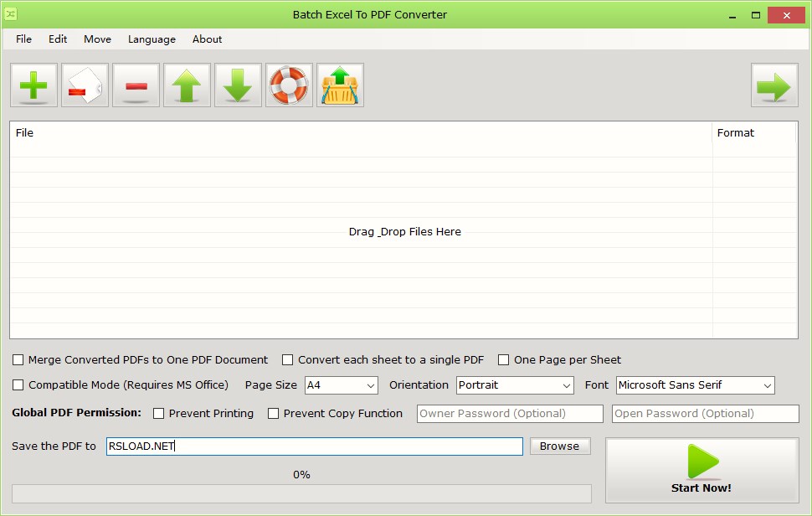Open the Language menu
812x516 pixels.
(151, 39)
